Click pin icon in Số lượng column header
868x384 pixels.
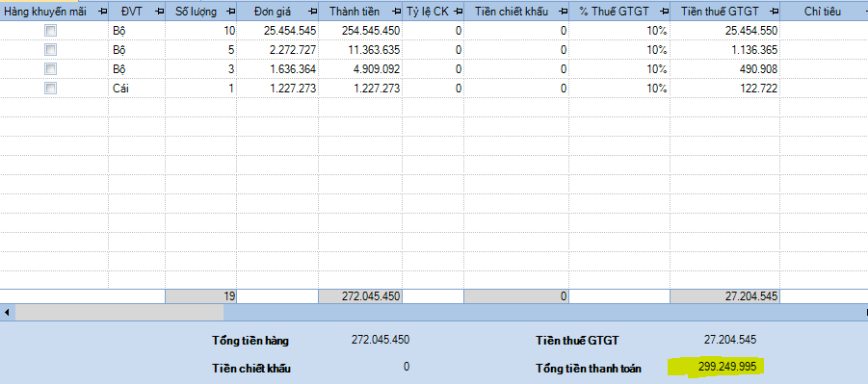(231, 12)
